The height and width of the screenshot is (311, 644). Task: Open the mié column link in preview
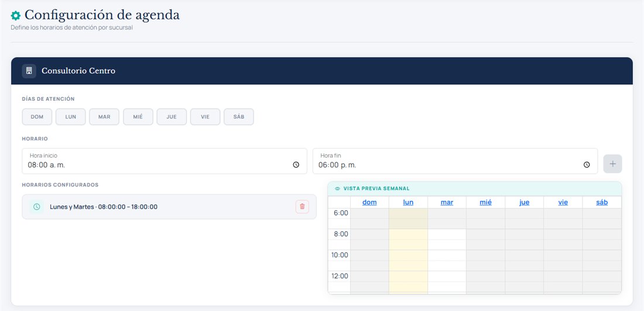pyautogui.click(x=485, y=202)
